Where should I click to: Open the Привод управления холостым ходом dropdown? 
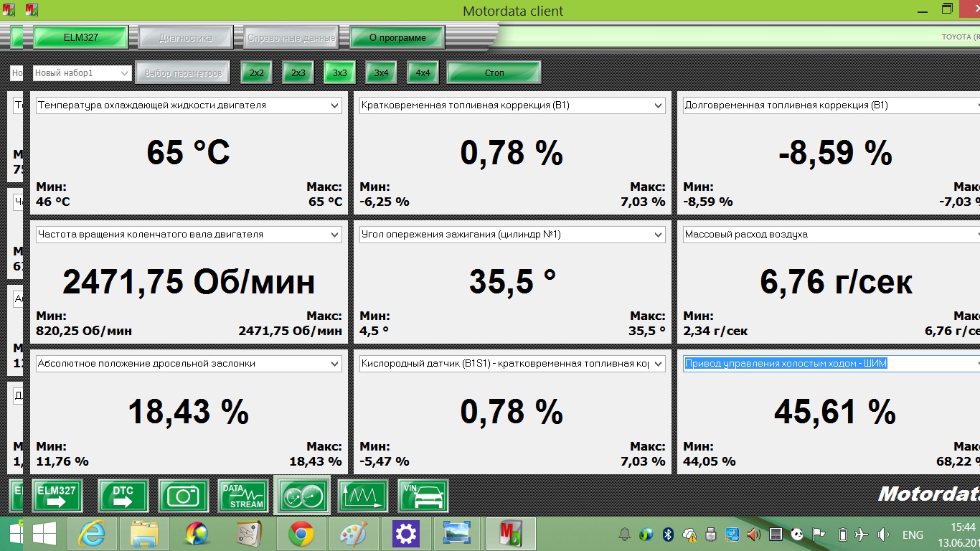831,364
